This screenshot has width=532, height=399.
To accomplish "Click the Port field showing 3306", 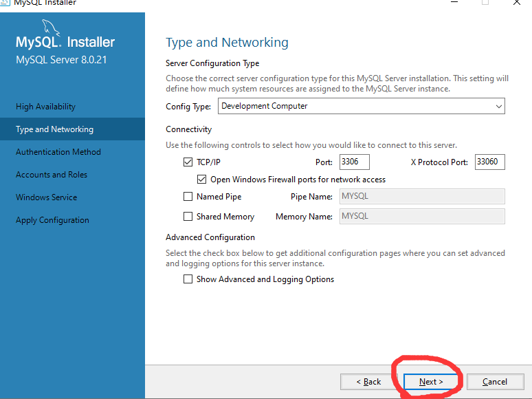I will click(x=354, y=162).
